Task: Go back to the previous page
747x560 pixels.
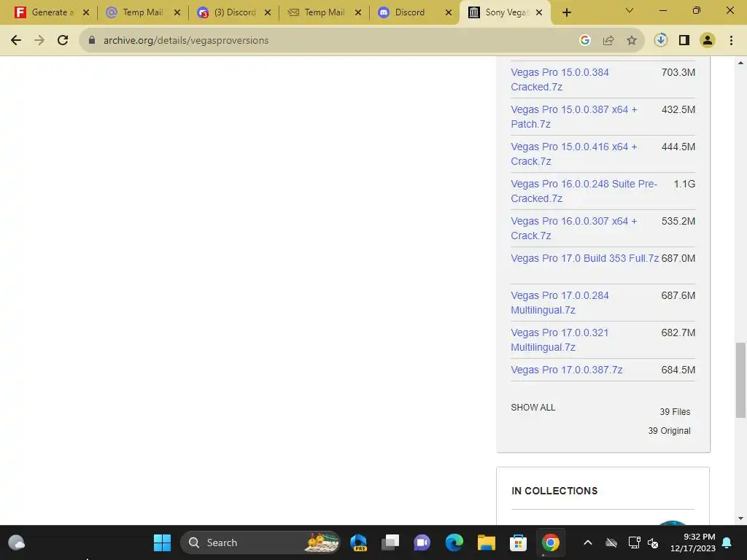Action: [x=16, y=41]
